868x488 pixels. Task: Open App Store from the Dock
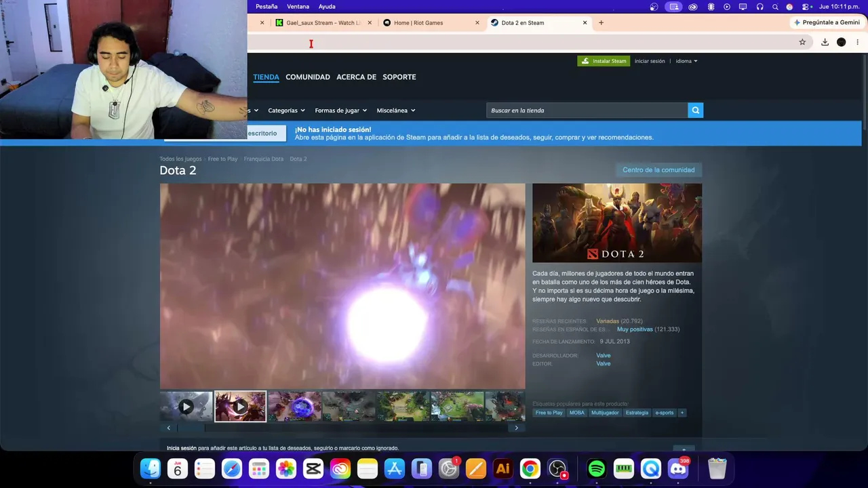pyautogui.click(x=395, y=468)
